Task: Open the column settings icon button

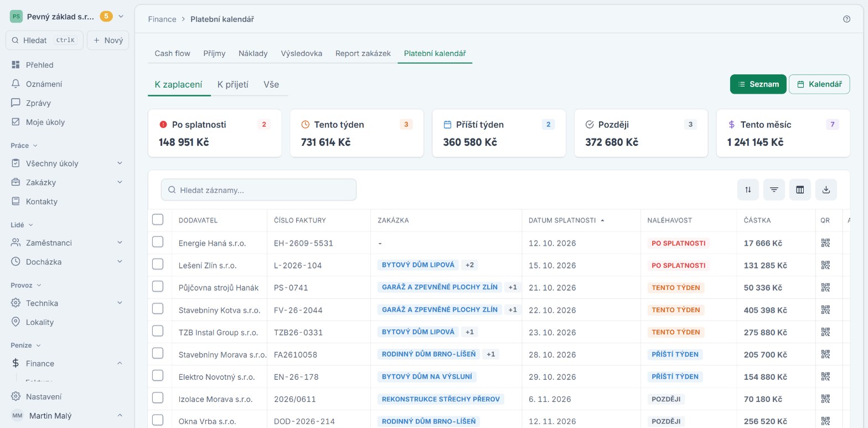Action: [800, 190]
